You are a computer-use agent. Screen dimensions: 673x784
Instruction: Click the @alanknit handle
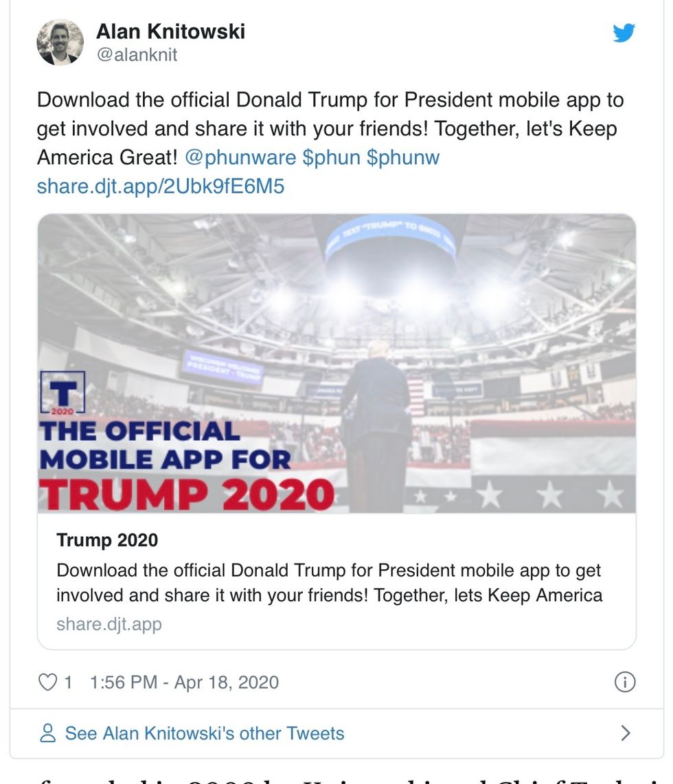137,55
